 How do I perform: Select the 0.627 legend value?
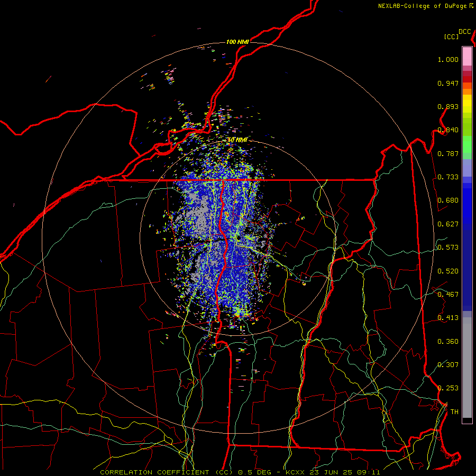pyautogui.click(x=448, y=224)
